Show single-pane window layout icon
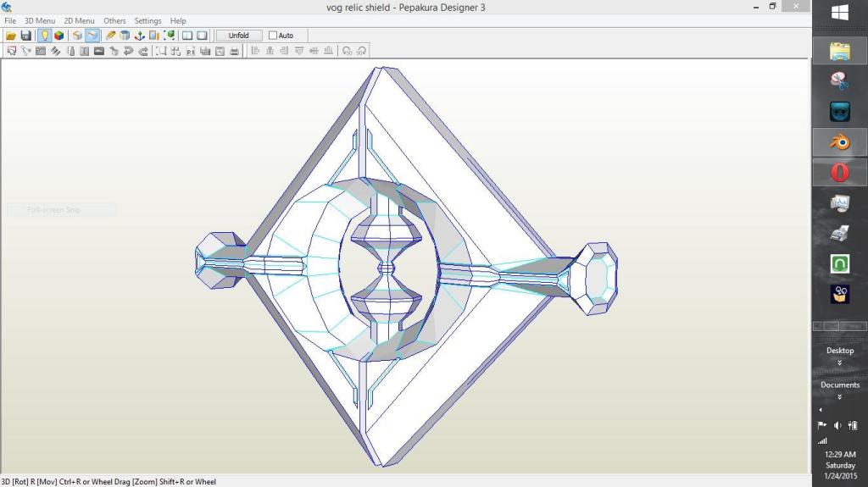868x487 pixels. [202, 36]
